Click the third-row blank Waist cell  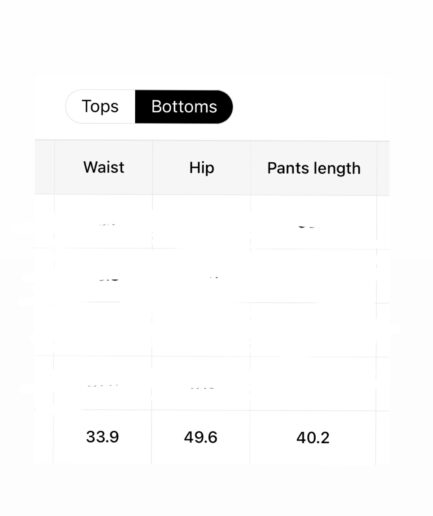click(103, 330)
